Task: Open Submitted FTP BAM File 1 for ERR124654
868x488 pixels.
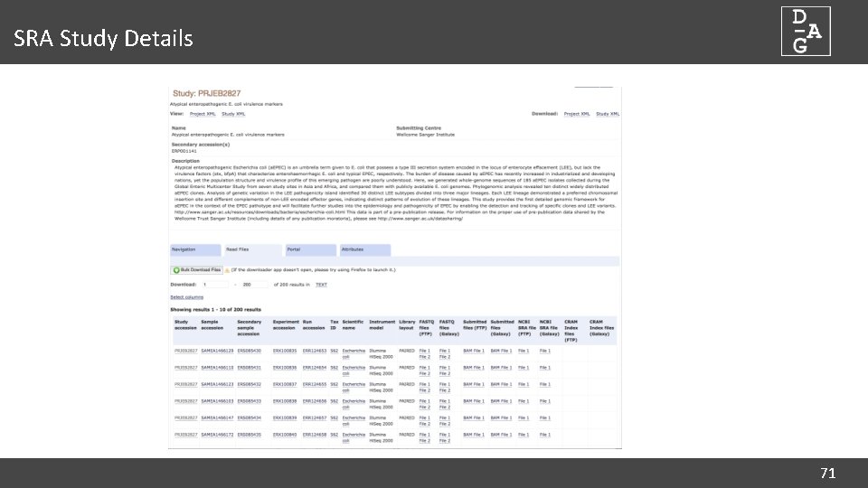Action: 473,368
